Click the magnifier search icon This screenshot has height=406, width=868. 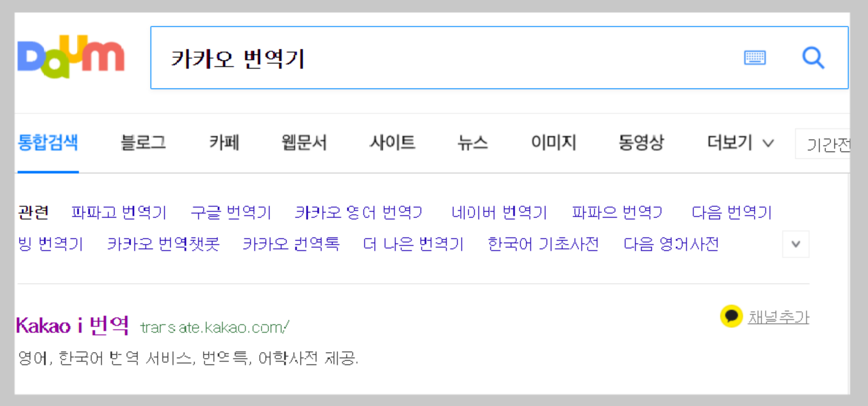point(813,57)
